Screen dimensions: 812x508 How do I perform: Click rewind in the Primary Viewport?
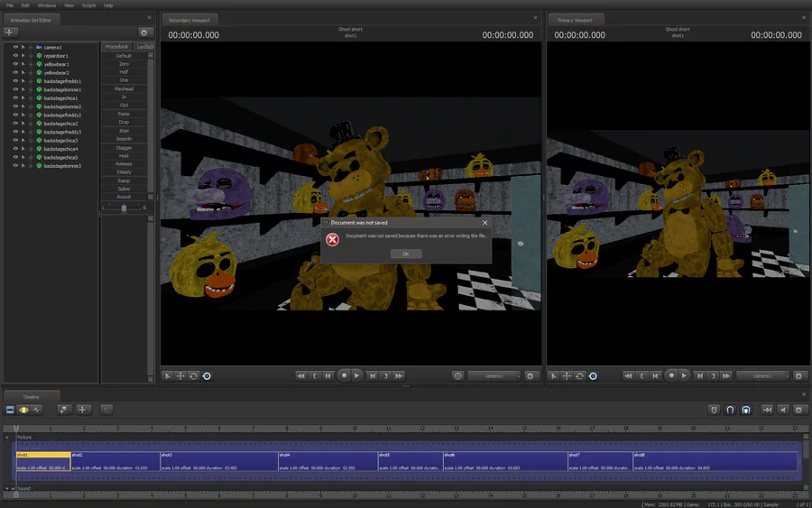pyautogui.click(x=628, y=376)
